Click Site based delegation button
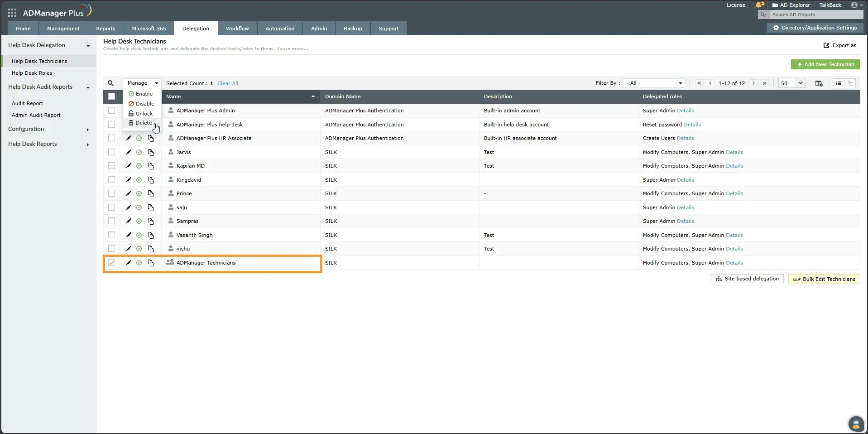The image size is (868, 434). [747, 279]
